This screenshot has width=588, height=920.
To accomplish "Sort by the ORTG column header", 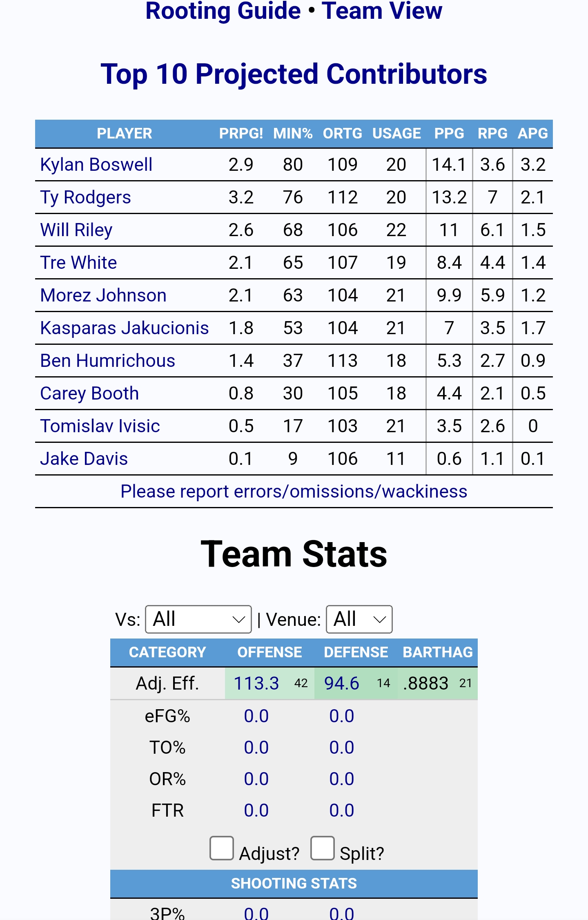I will point(342,134).
